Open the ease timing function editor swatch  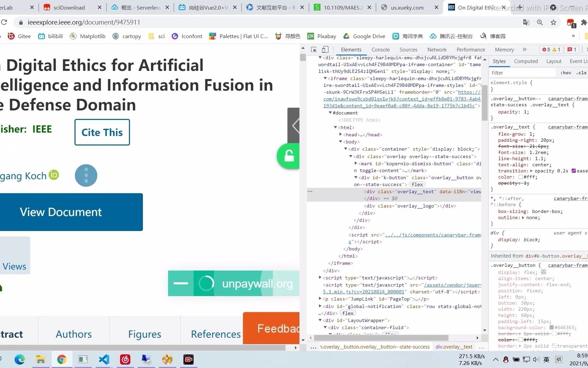[x=573, y=171]
